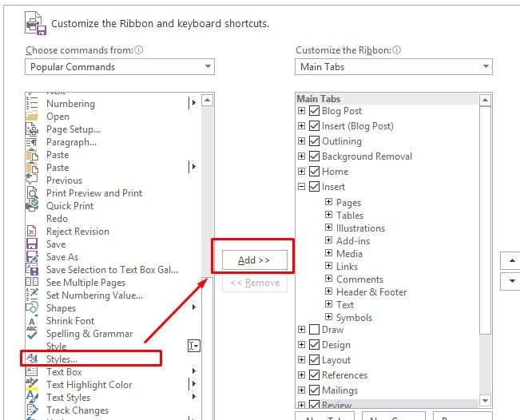This screenshot has width=520, height=420.
Task: Select the Text Highlight Color icon
Action: (x=32, y=385)
